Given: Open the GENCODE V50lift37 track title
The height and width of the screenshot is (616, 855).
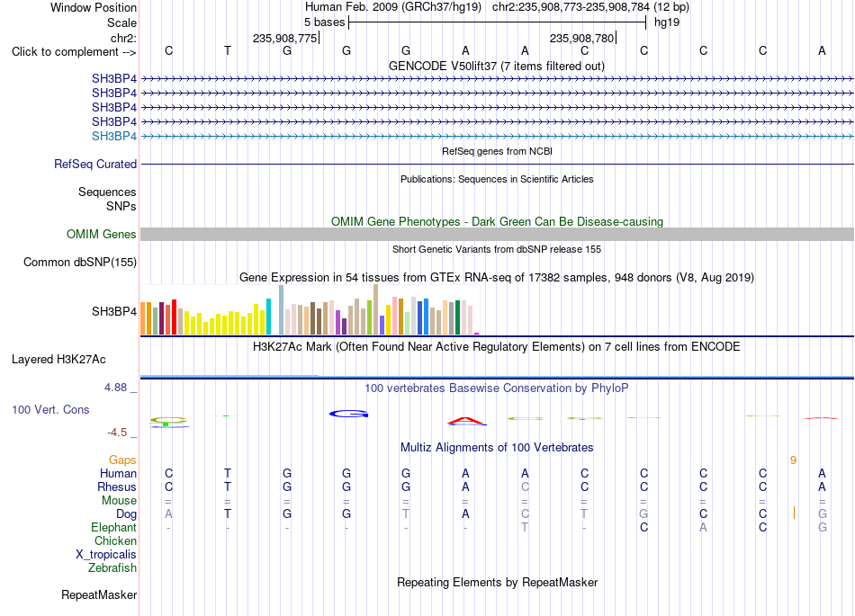Looking at the screenshot, I should (496, 66).
